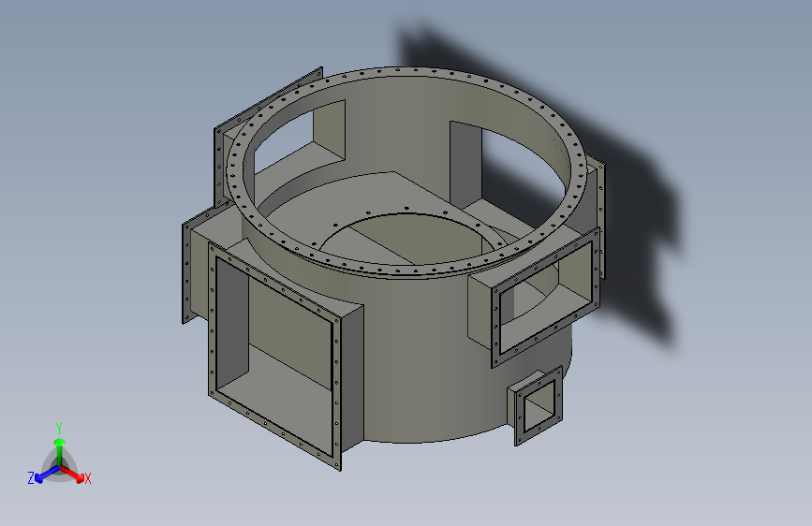Select the small square flanged port on the model
812x526 pixels.
538,406
